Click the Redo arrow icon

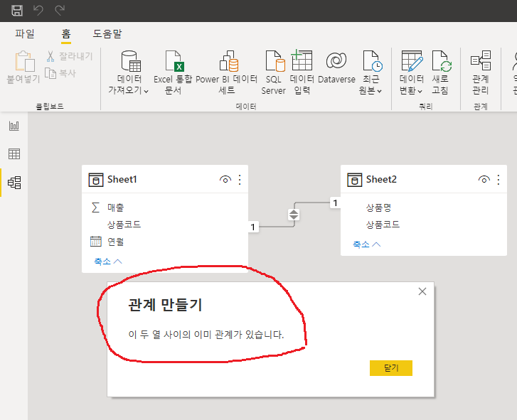click(x=60, y=11)
